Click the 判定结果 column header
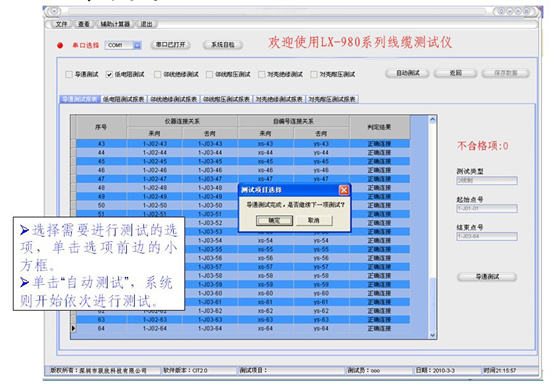 (x=379, y=127)
